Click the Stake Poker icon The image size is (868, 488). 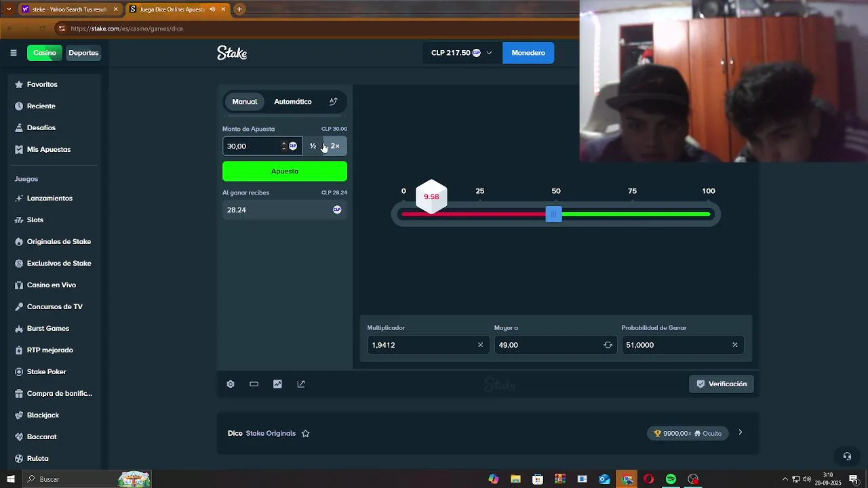click(19, 372)
